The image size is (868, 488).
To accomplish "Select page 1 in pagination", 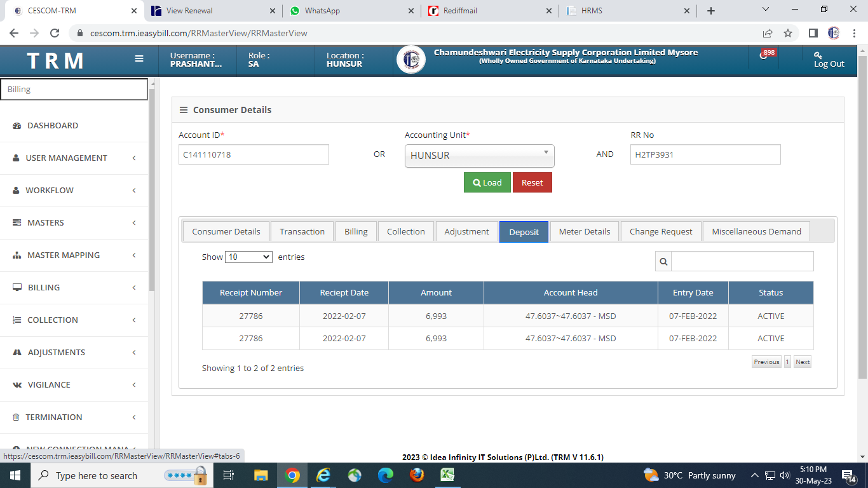I will click(787, 362).
